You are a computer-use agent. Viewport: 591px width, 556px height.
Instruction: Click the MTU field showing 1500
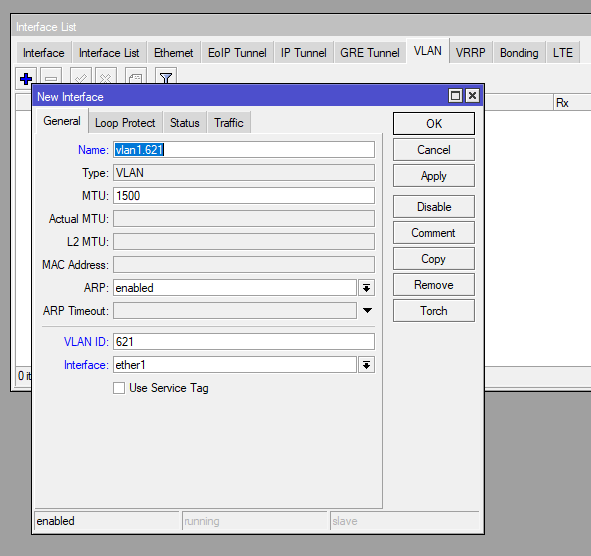[x=244, y=196]
